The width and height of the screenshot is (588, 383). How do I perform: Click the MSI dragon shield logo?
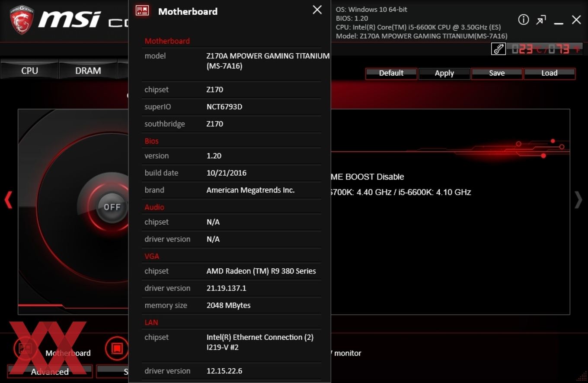[22, 20]
